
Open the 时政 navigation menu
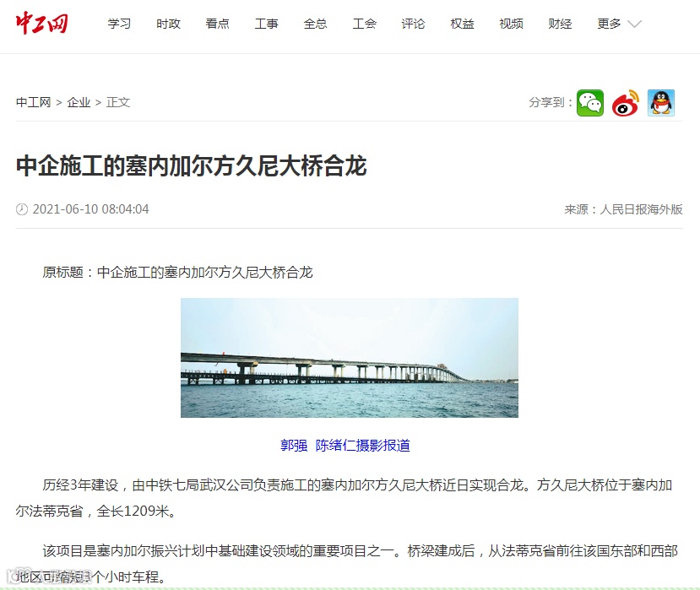(x=168, y=24)
